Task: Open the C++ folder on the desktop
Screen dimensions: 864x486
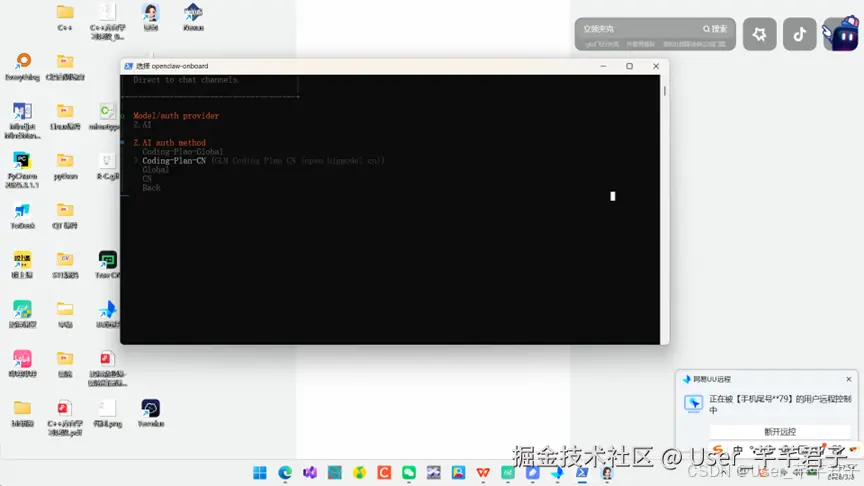Action: (x=64, y=17)
